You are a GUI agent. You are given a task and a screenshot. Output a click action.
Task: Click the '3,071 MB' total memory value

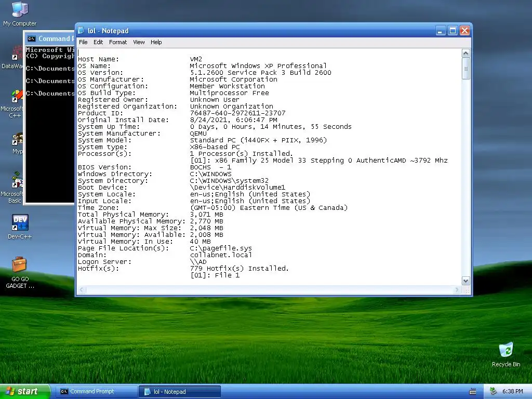coord(206,215)
